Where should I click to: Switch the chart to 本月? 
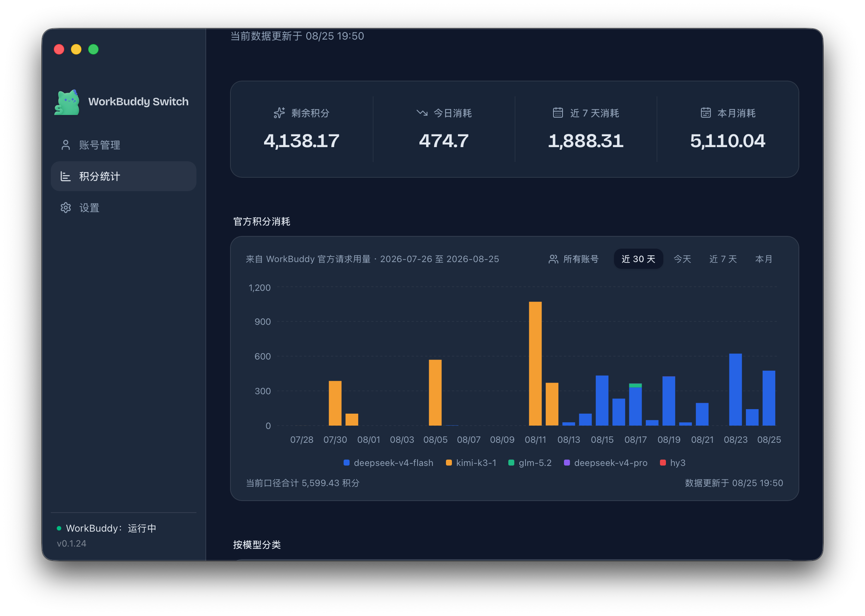[764, 259]
